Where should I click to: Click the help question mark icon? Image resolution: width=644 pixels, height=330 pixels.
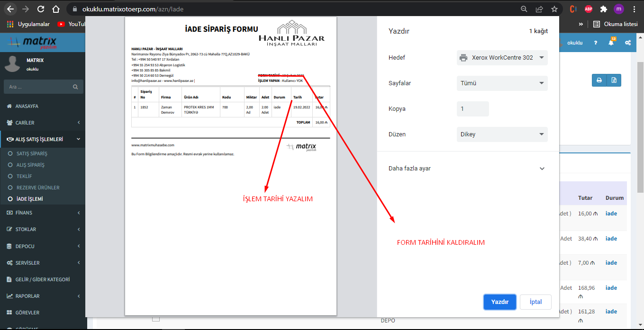click(596, 43)
